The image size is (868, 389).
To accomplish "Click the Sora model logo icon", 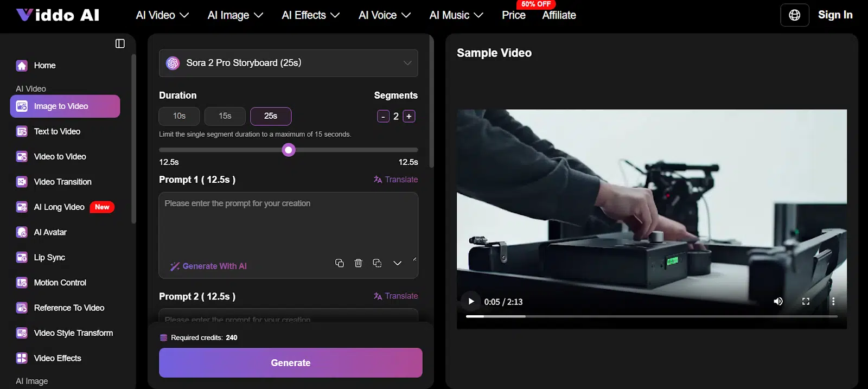I will point(173,63).
